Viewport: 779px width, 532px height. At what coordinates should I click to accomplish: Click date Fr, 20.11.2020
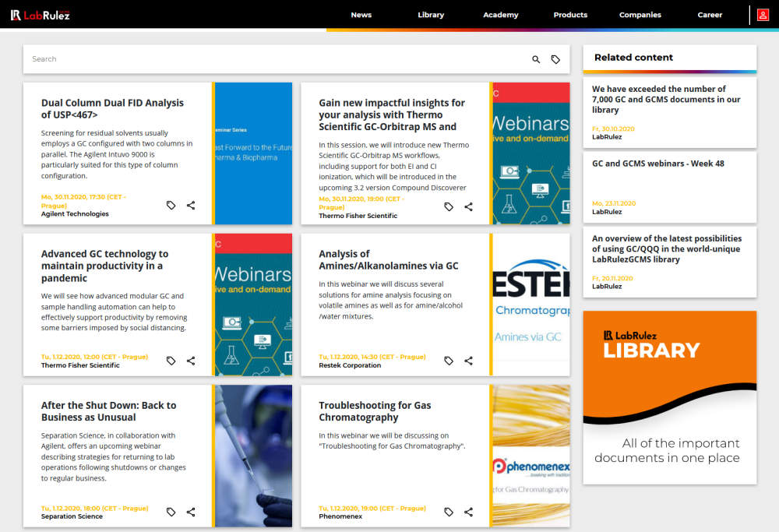(x=612, y=279)
